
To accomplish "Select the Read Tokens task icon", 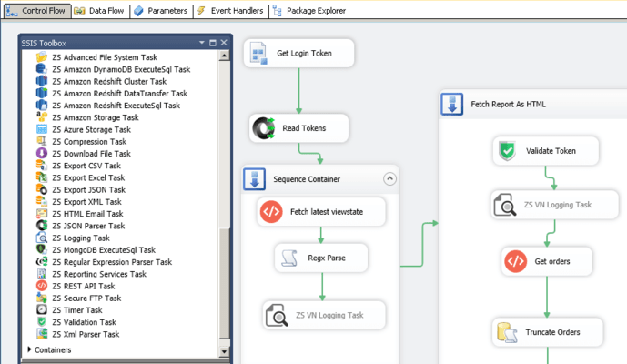I will tap(265, 129).
